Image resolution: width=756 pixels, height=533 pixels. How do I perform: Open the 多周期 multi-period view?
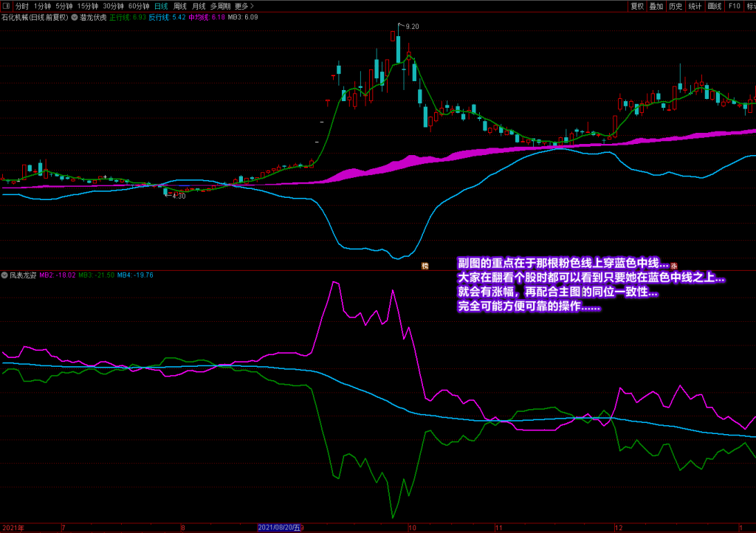[220, 6]
